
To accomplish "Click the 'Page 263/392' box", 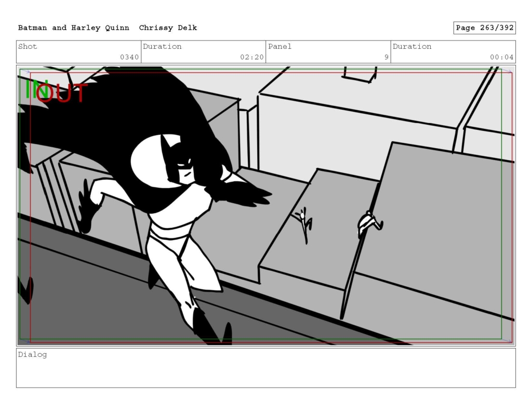I will (485, 28).
